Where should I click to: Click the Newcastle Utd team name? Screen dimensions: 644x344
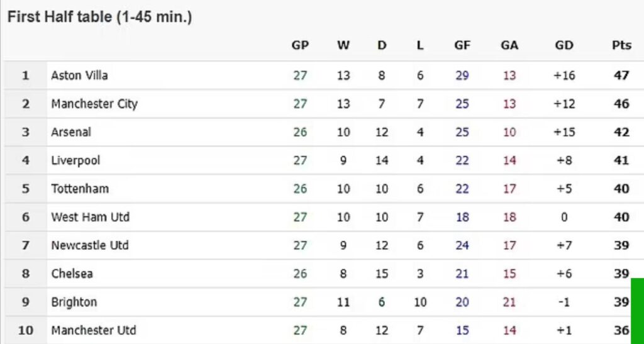coord(90,245)
